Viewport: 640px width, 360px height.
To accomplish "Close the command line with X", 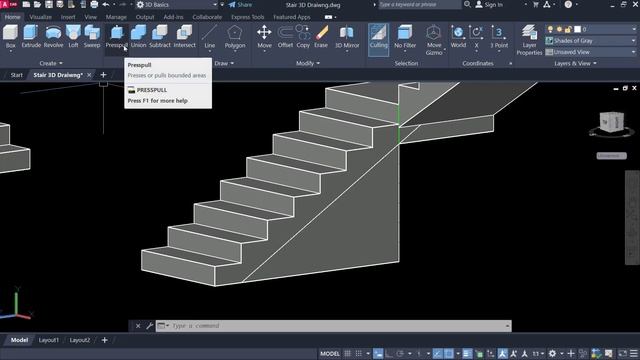I will pos(138,326).
